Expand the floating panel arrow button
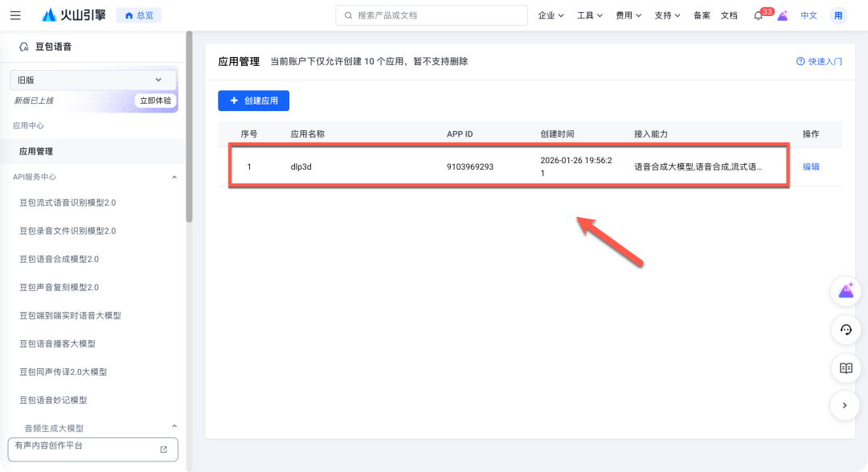Viewport: 868px width, 472px height. coord(845,405)
